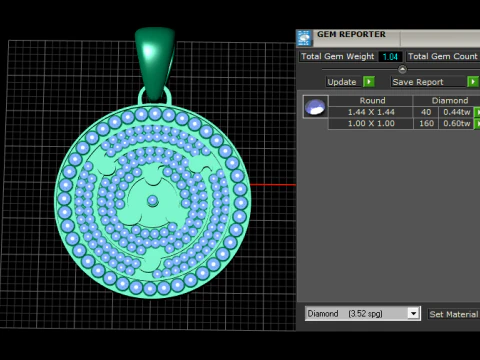Click the gem count cell showing 160

pos(426,124)
